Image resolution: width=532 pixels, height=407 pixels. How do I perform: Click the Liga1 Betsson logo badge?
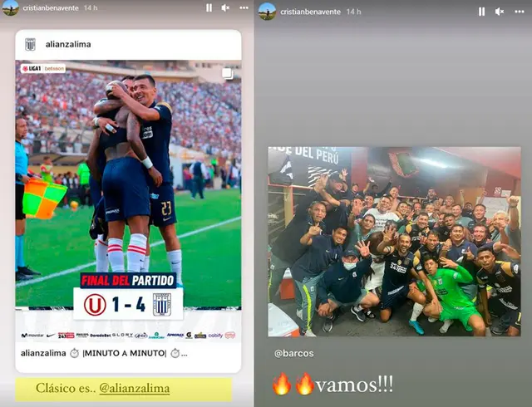[43, 68]
